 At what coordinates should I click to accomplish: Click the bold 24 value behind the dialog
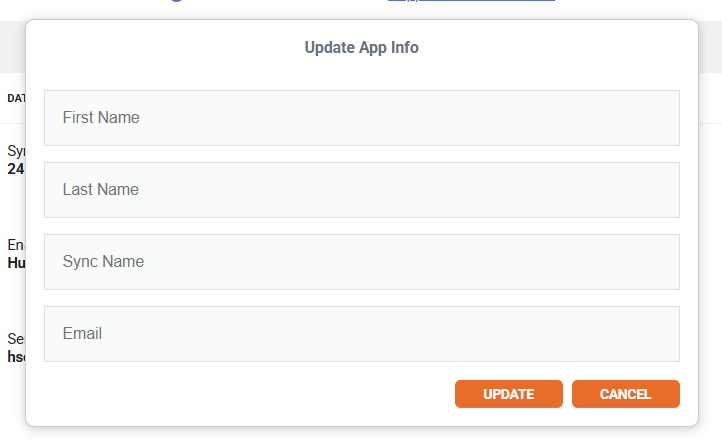(x=16, y=169)
